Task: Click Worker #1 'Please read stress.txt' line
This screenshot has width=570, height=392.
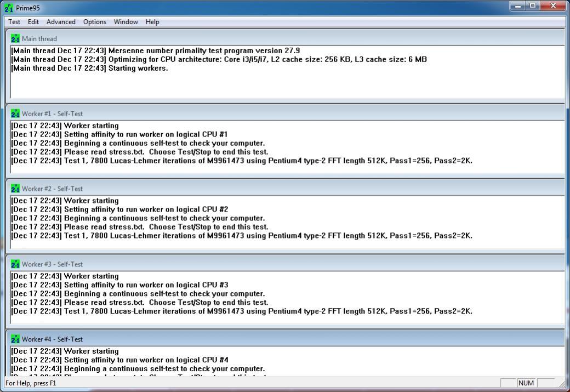Action: click(x=140, y=152)
